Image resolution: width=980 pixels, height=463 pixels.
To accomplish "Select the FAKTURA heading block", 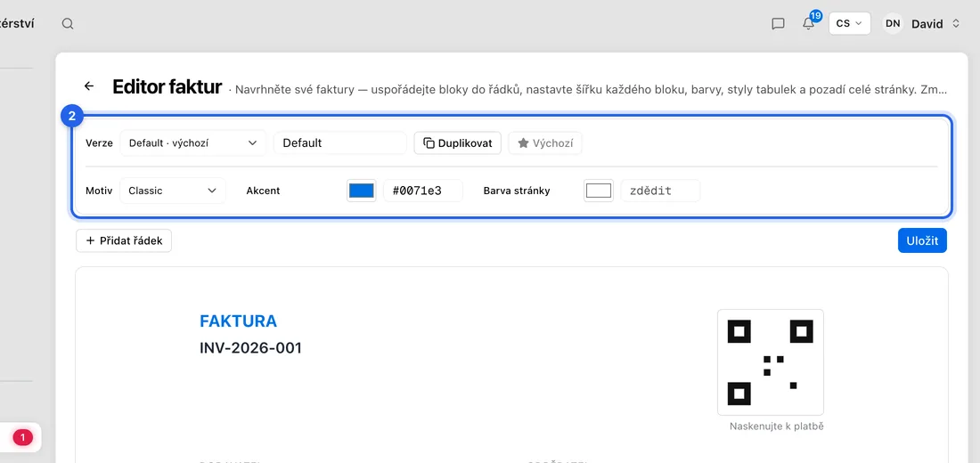I will pos(238,321).
